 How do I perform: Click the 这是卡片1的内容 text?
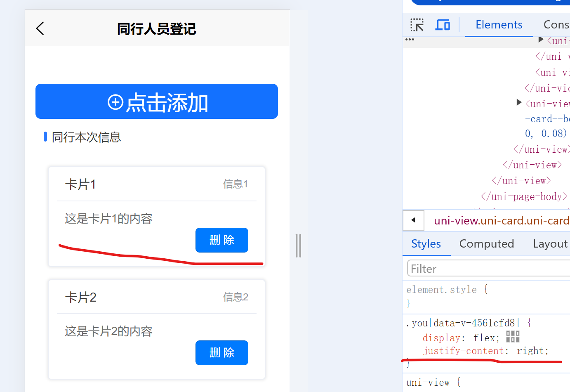click(x=108, y=219)
